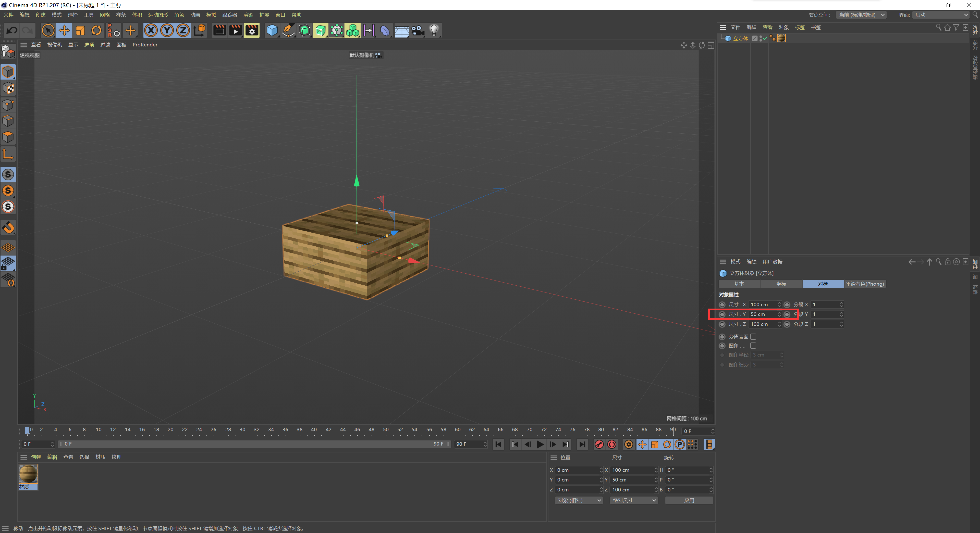Select Edges mode in the left sidebar
This screenshot has height=533, width=980.
click(8, 121)
